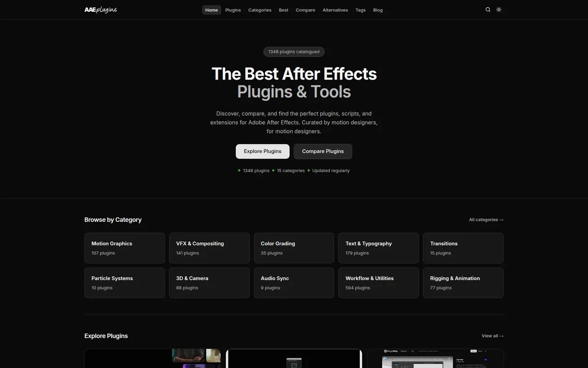Click the middle plugin preview thumbnail
Image resolution: width=588 pixels, height=368 pixels.
[294, 359]
